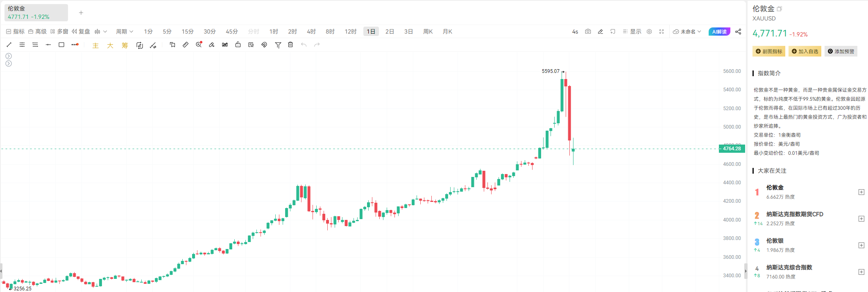This screenshot has width=868, height=292.
Task: Take a chart screenshot with camera icon
Action: (x=588, y=32)
